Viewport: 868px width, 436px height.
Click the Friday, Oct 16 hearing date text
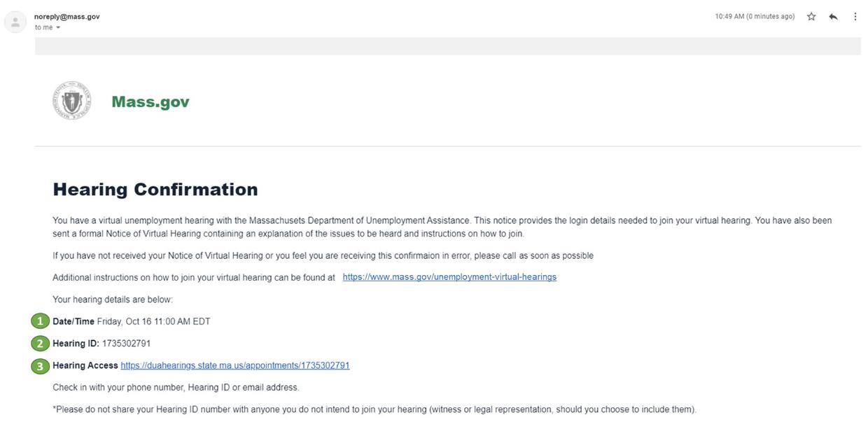point(153,321)
